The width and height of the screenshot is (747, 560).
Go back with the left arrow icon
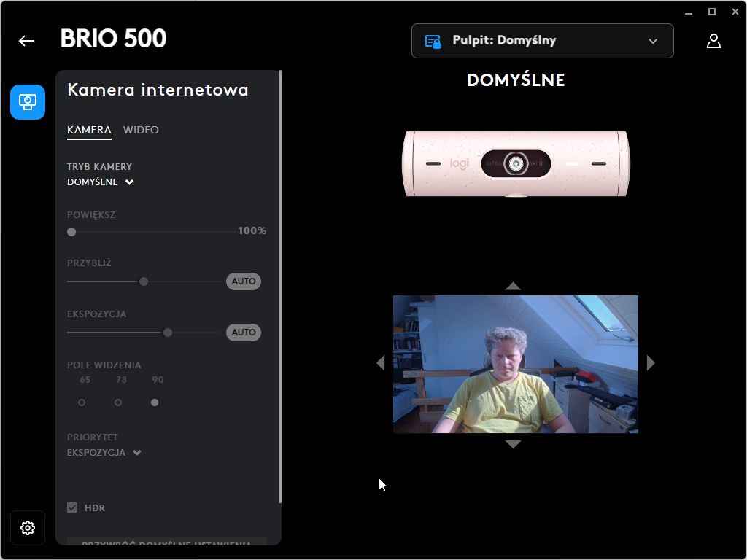point(27,41)
